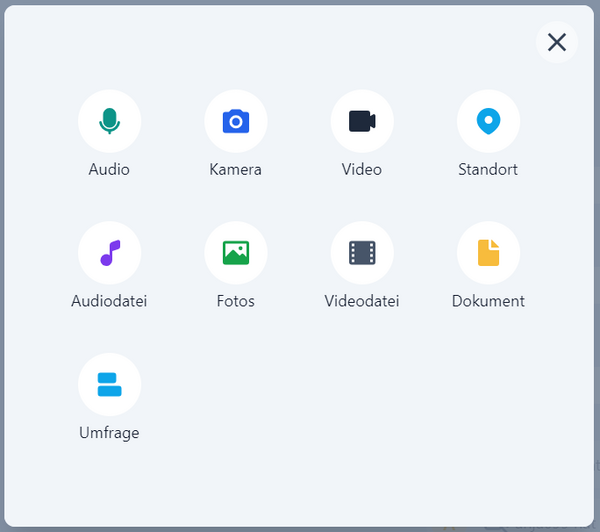Select the "Fotos" text label
600x532 pixels.
236,301
